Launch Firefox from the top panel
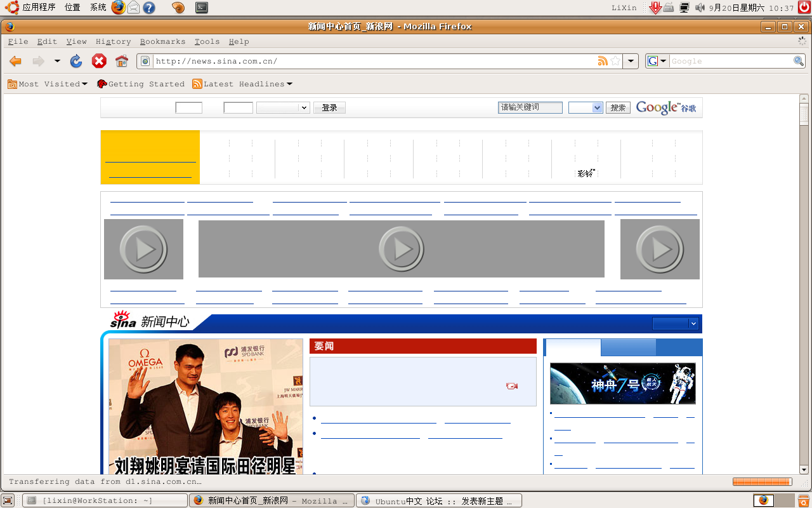 click(x=118, y=8)
